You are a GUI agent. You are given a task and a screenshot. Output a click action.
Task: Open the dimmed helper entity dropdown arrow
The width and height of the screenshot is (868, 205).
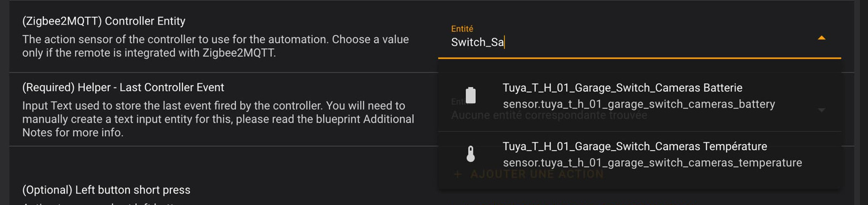tap(821, 110)
